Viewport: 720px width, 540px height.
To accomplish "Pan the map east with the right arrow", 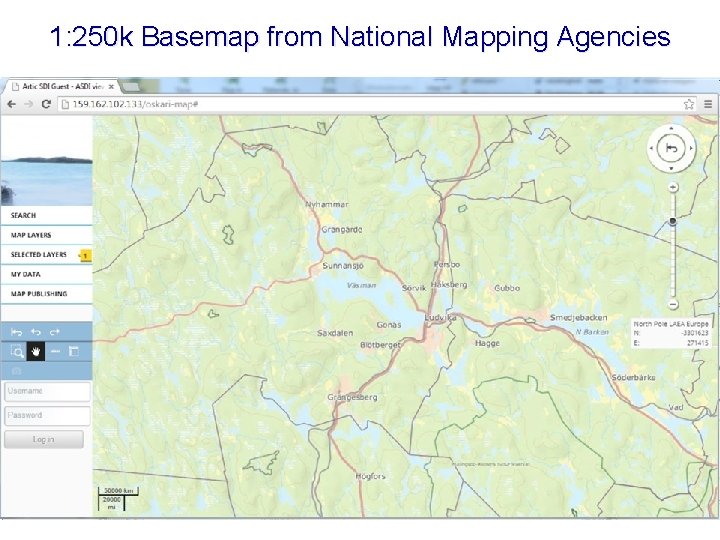I will (691, 148).
